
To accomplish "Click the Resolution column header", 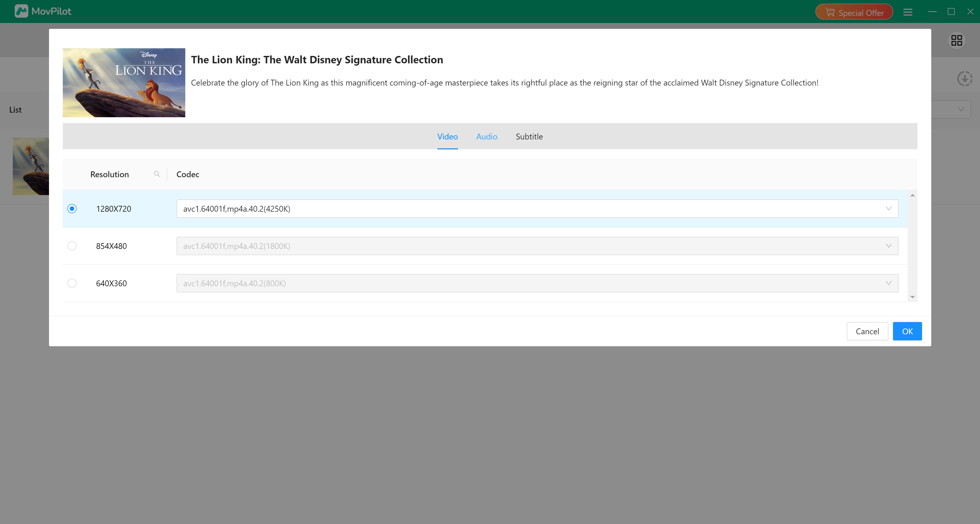I will [109, 174].
